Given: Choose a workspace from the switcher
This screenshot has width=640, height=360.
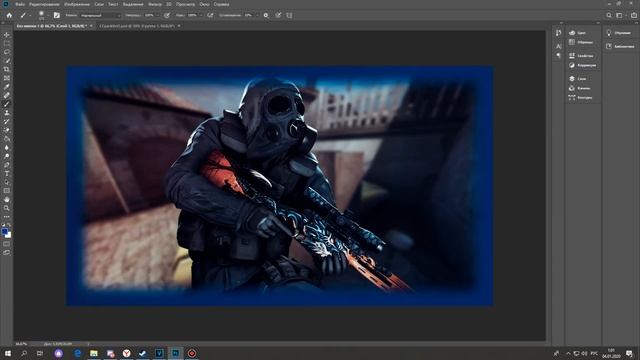Looking at the screenshot, I should pyautogui.click(x=620, y=15).
